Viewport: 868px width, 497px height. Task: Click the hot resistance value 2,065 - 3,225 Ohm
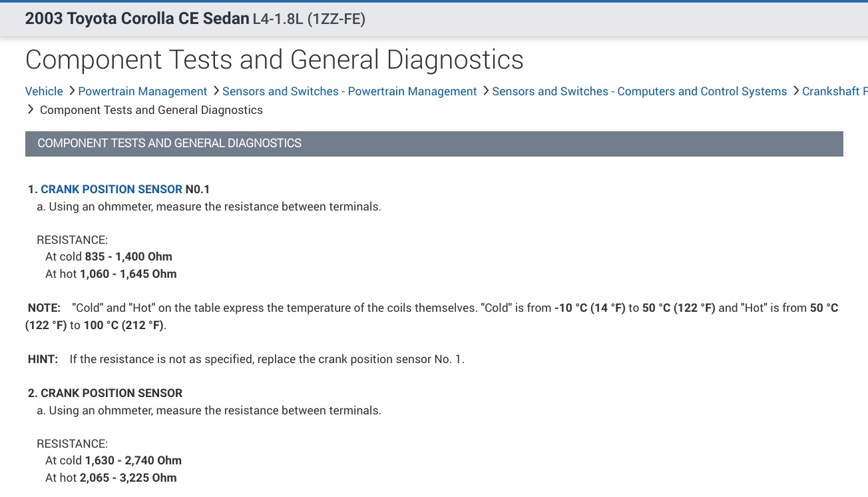128,478
